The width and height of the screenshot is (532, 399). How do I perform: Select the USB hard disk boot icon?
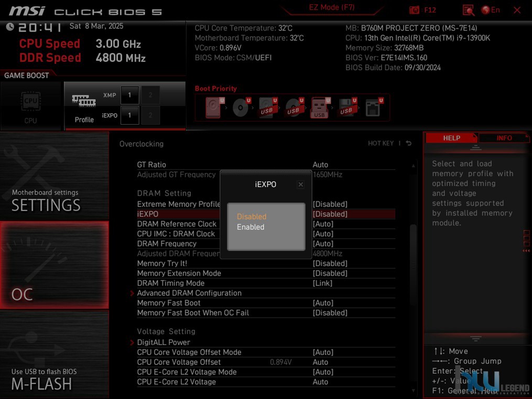tap(268, 107)
